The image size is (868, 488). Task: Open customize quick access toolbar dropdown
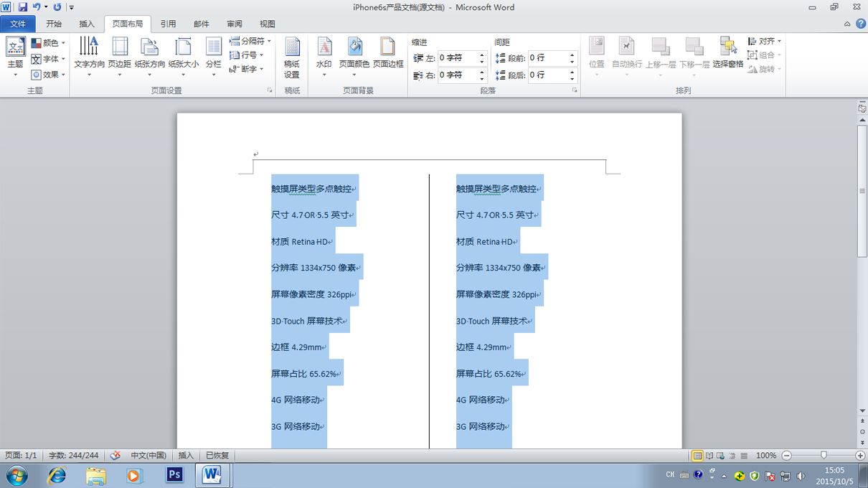(x=72, y=8)
